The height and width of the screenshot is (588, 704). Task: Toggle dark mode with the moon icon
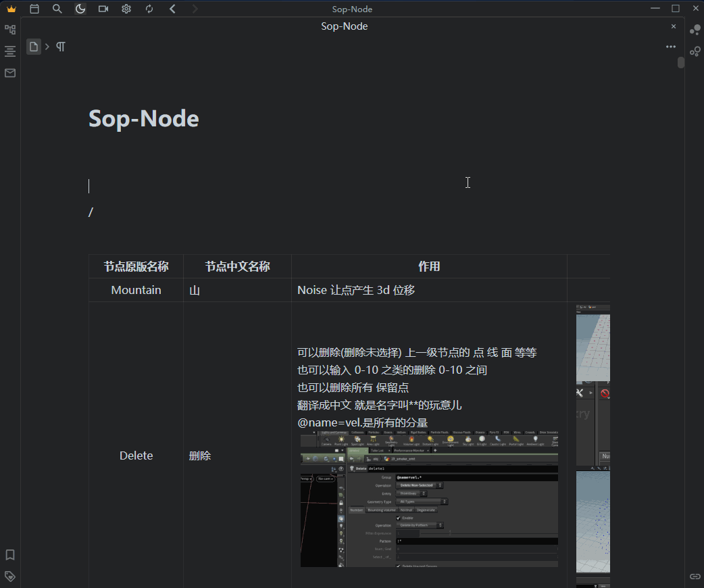[80, 9]
